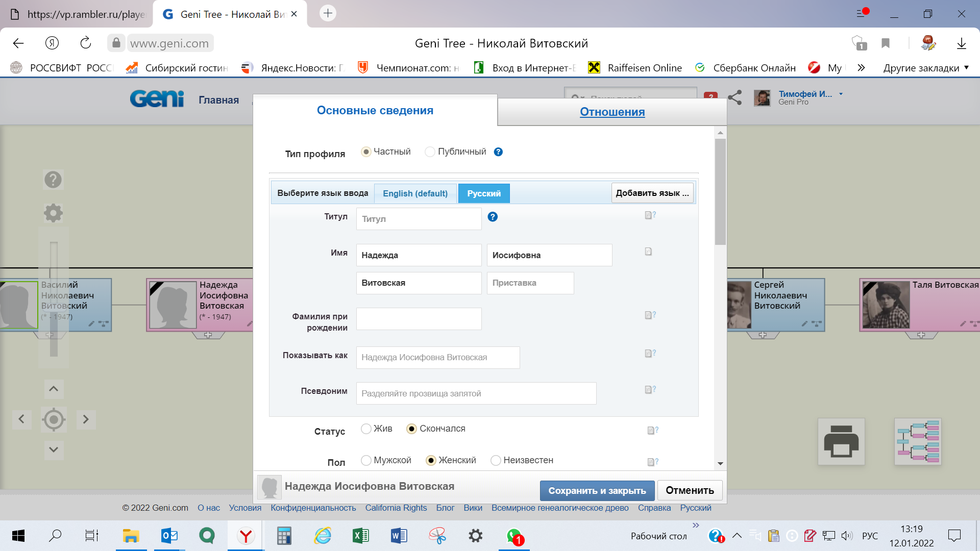
Task: Click the Yandex browser bookmark icon
Action: 886,43
